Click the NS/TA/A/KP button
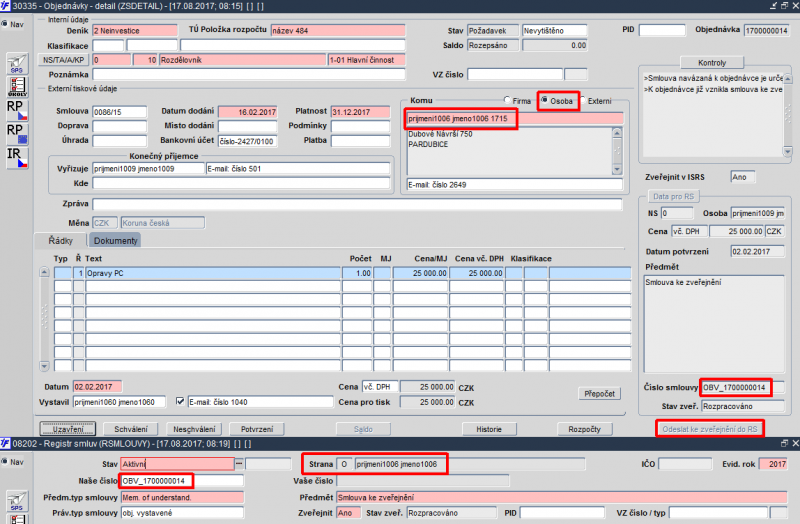800x524 pixels. 64,60
